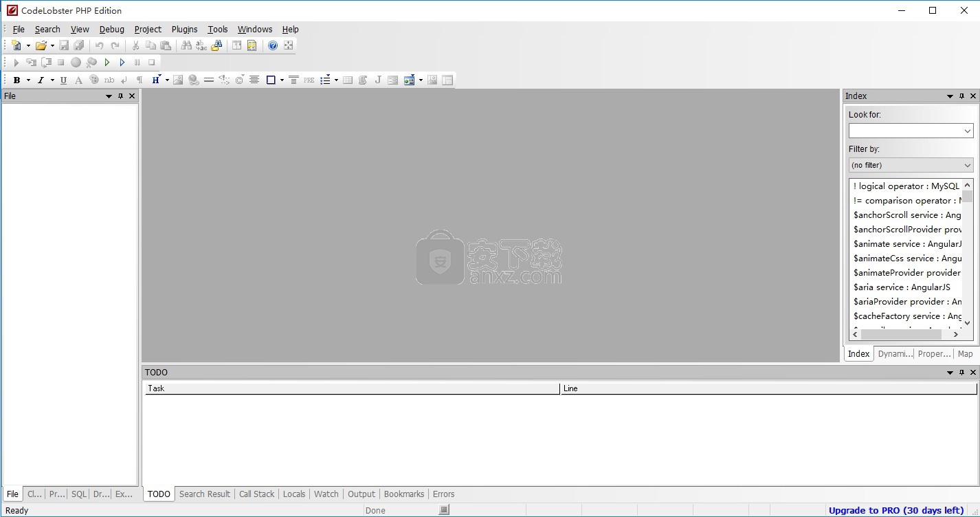
Task: Switch to the SQL tab in File panel
Action: pos(79,494)
